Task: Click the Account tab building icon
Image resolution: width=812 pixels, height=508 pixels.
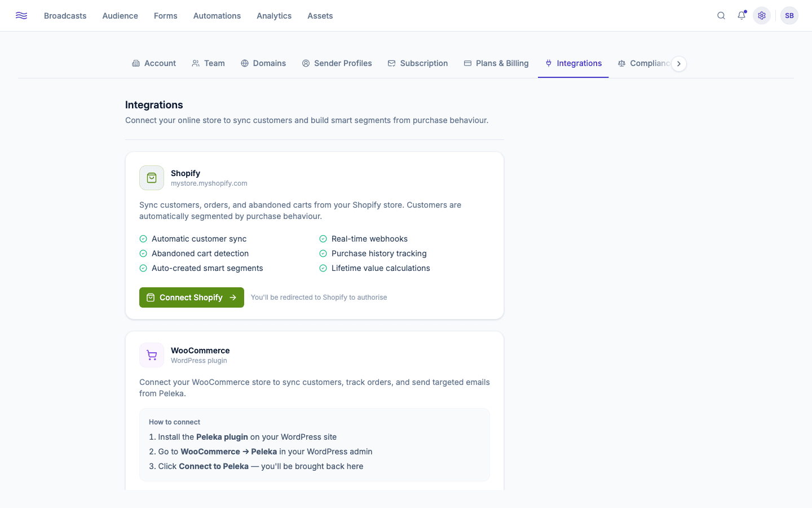Action: pos(136,63)
